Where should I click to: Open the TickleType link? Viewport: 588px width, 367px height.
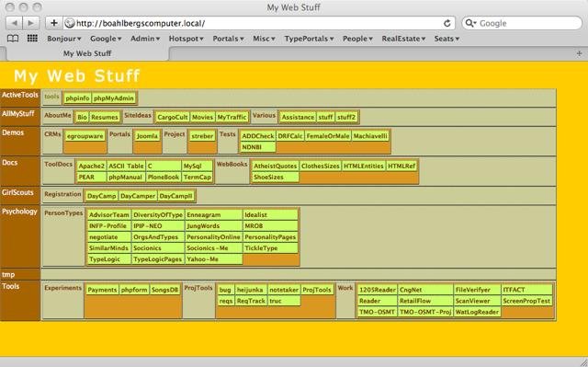click(x=270, y=248)
